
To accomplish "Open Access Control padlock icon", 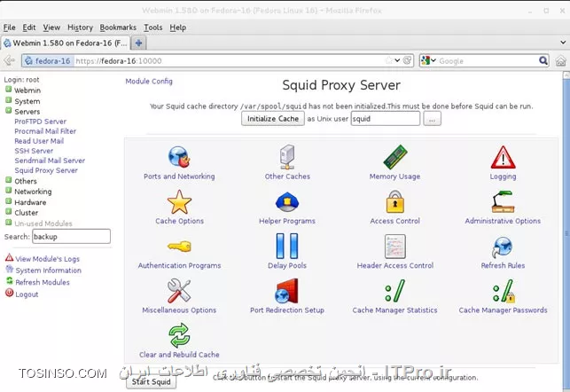I will point(394,202).
